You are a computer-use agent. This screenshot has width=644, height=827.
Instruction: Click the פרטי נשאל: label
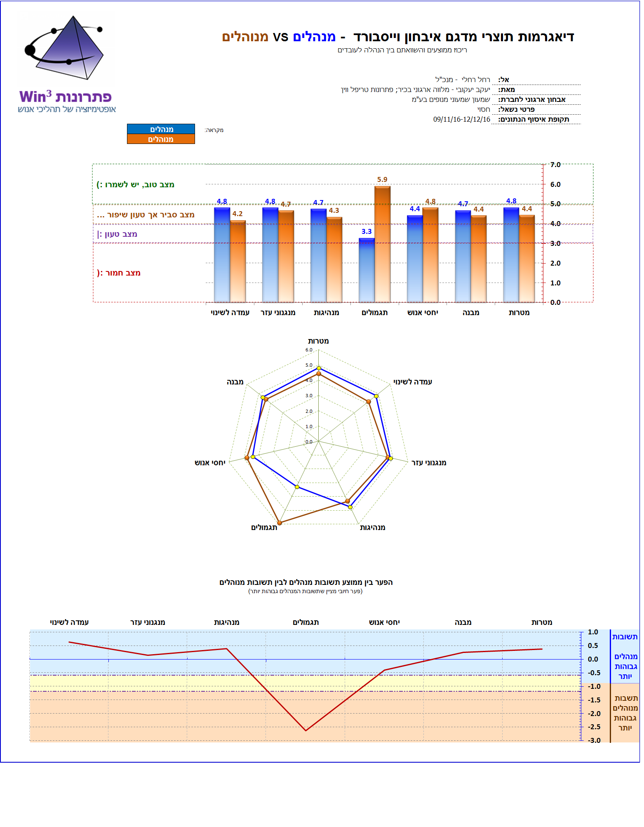click(x=516, y=109)
